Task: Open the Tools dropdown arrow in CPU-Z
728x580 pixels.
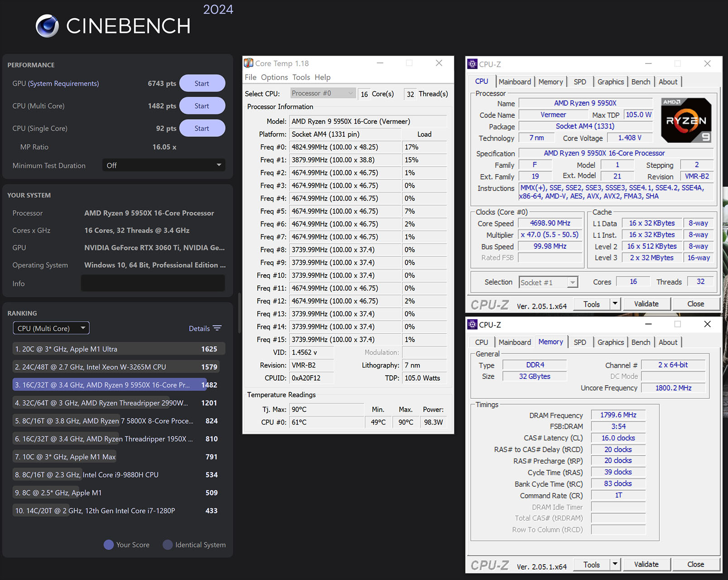Action: tap(615, 304)
